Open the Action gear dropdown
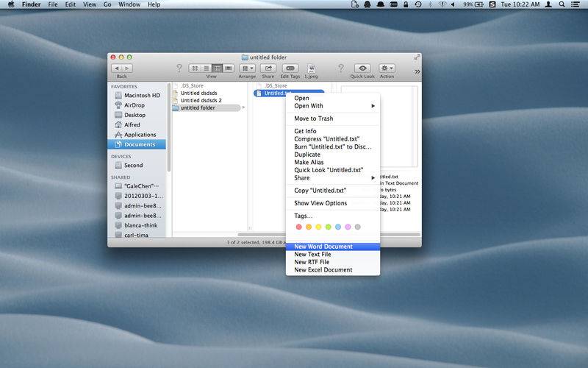 tap(387, 68)
